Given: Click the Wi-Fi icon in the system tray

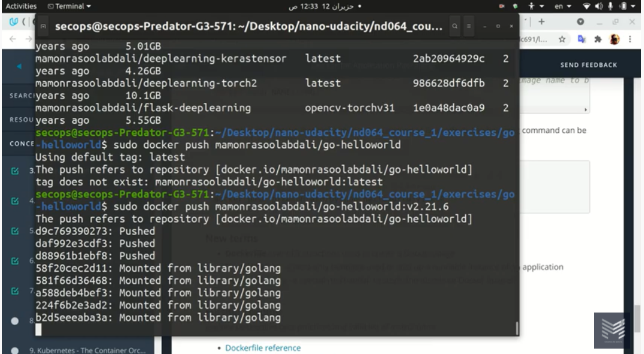Looking at the screenshot, I should pyautogui.click(x=586, y=6).
